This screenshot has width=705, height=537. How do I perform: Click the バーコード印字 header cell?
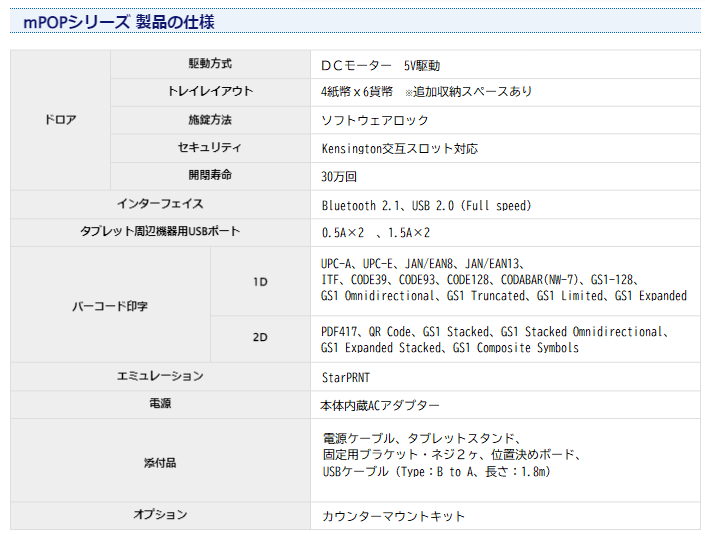click(110, 305)
